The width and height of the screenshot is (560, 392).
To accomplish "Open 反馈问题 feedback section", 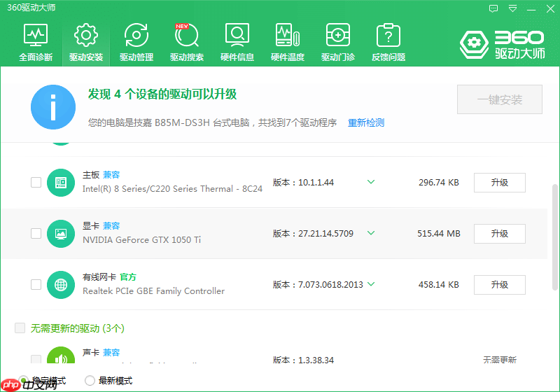I will (388, 42).
